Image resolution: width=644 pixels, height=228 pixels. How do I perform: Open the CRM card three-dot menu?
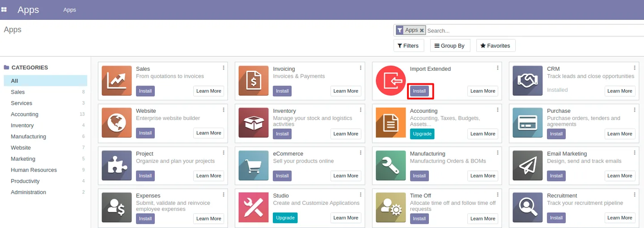[634, 68]
